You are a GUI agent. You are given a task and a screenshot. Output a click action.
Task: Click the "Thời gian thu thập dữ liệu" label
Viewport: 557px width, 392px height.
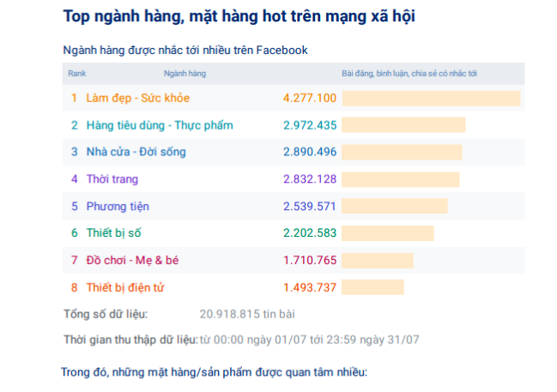(130, 340)
